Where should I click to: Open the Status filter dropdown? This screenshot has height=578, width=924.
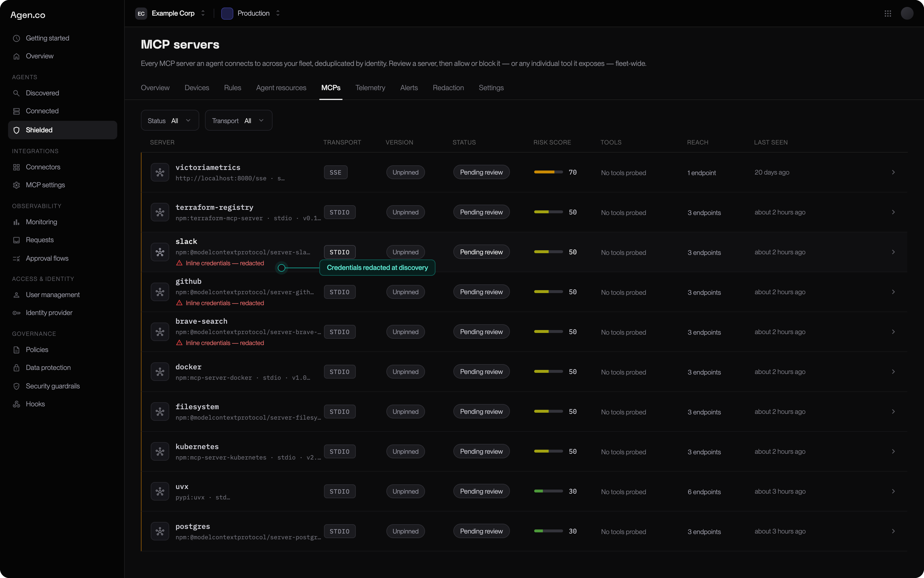(x=170, y=121)
